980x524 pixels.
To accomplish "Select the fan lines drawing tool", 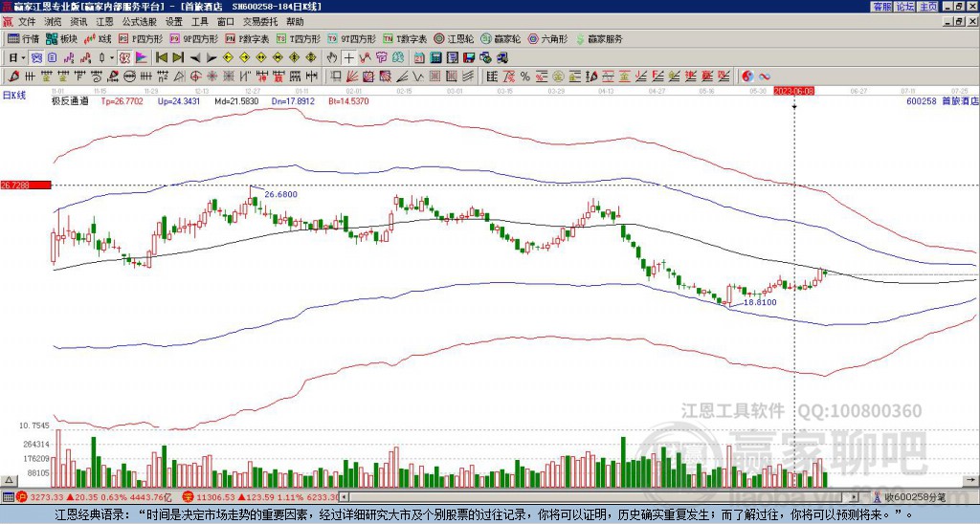I will pos(352,76).
